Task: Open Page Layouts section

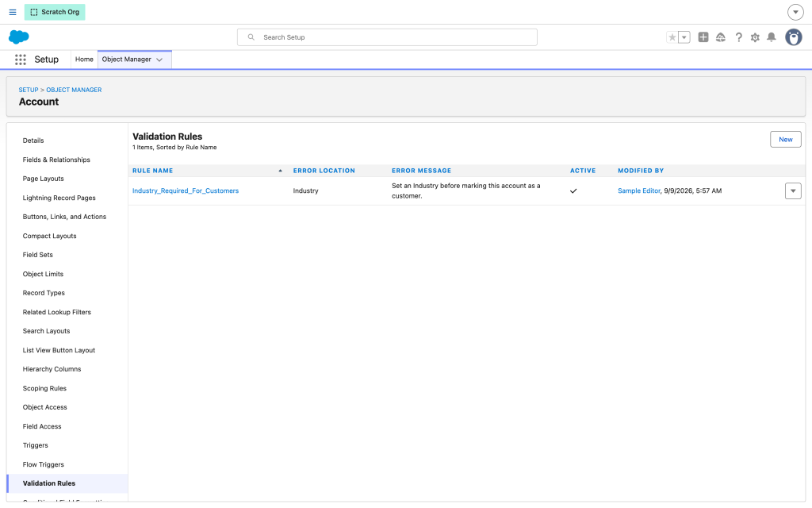Action: (x=44, y=179)
